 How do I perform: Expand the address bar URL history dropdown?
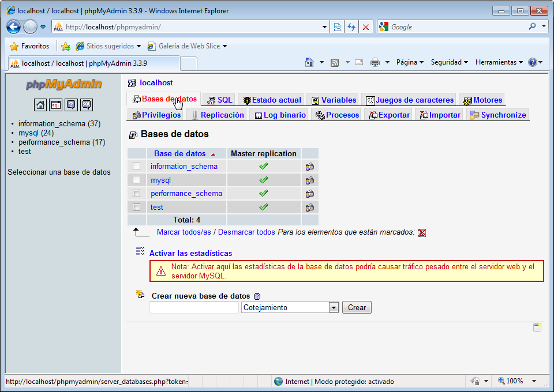(x=324, y=27)
